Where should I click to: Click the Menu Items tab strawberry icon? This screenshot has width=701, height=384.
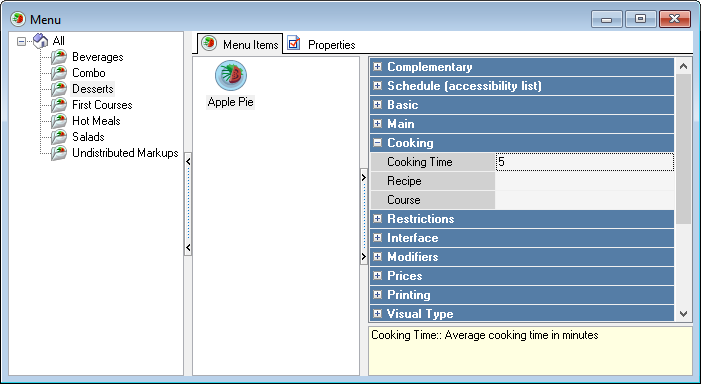[209, 44]
